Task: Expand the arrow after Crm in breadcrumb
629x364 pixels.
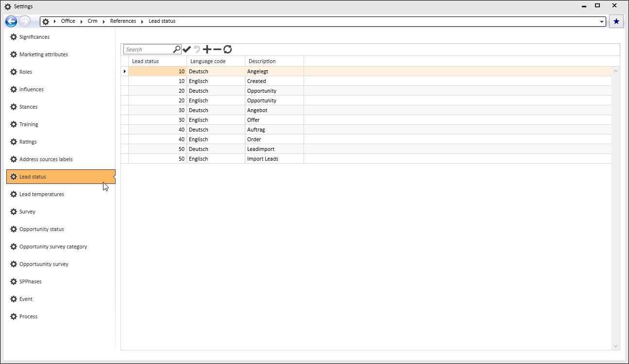Action: pyautogui.click(x=104, y=22)
